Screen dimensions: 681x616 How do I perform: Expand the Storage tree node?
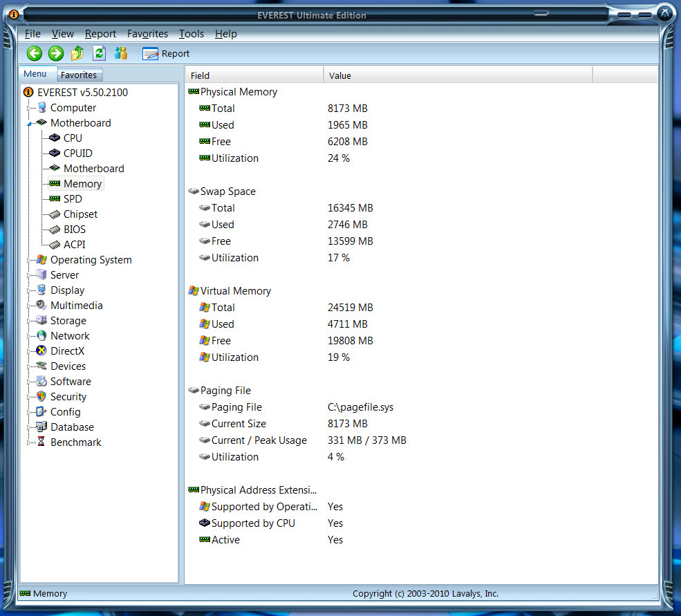click(29, 321)
